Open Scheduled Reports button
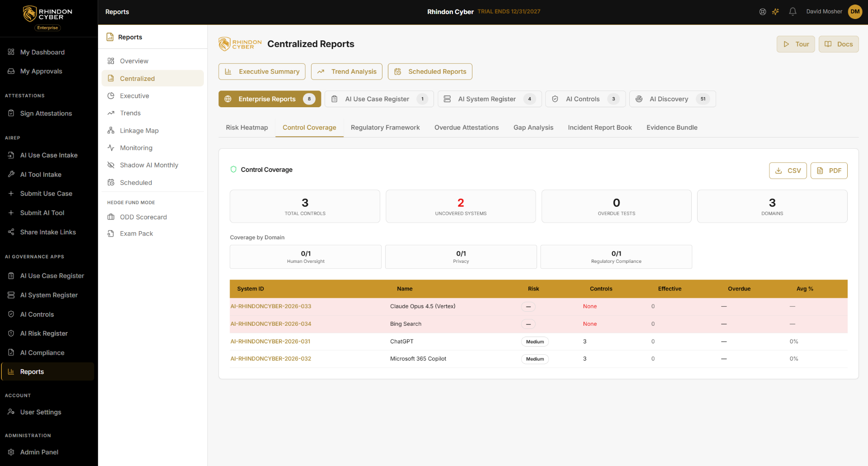The width and height of the screenshot is (868, 466). pyautogui.click(x=430, y=71)
